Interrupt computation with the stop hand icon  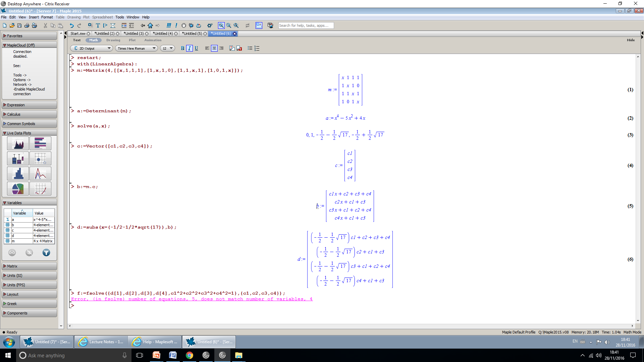(184, 25)
